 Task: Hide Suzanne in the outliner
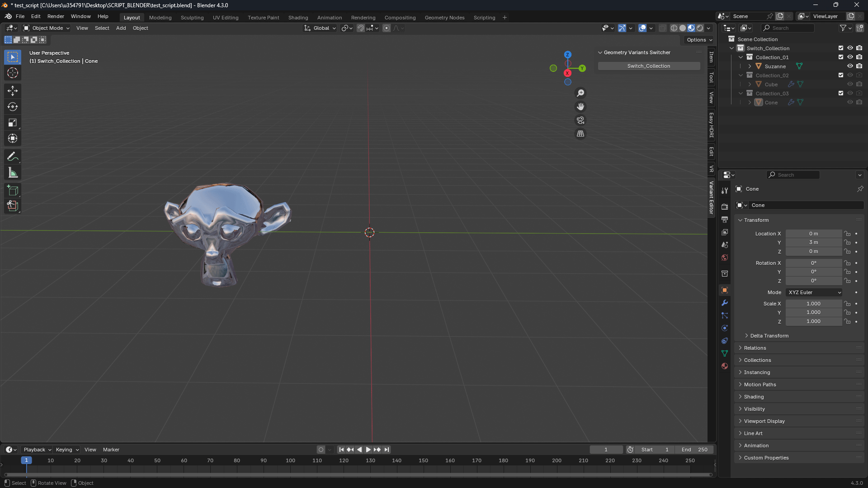[x=850, y=66]
